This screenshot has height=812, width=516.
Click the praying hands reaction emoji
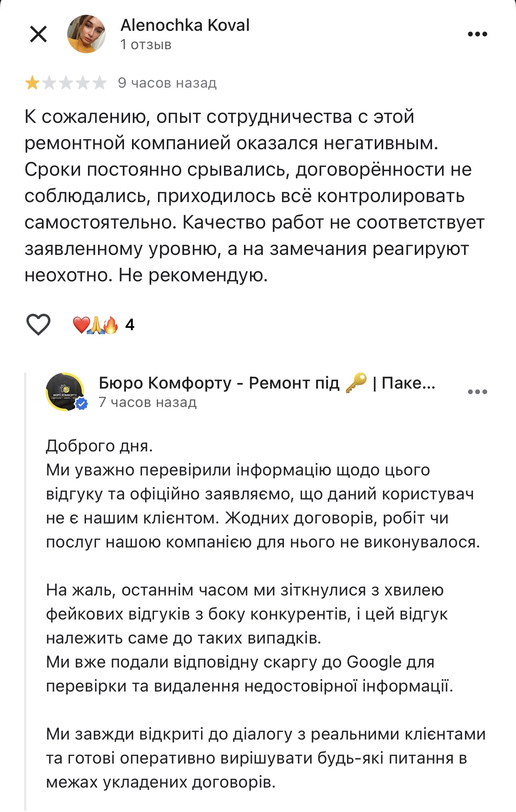coord(95,325)
